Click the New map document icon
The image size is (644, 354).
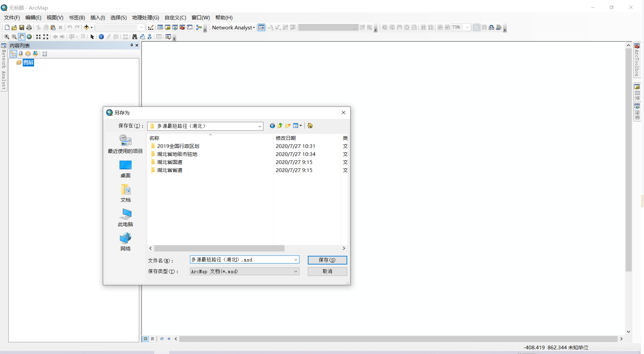(7, 27)
